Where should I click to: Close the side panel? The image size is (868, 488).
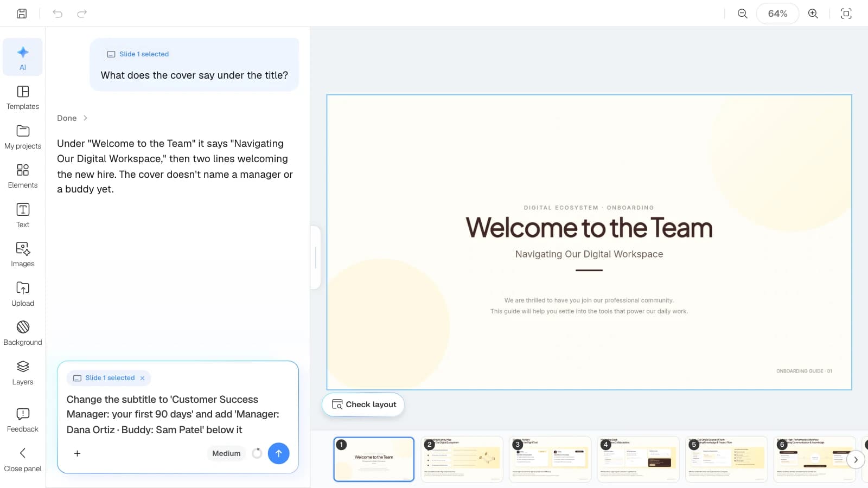(x=23, y=459)
